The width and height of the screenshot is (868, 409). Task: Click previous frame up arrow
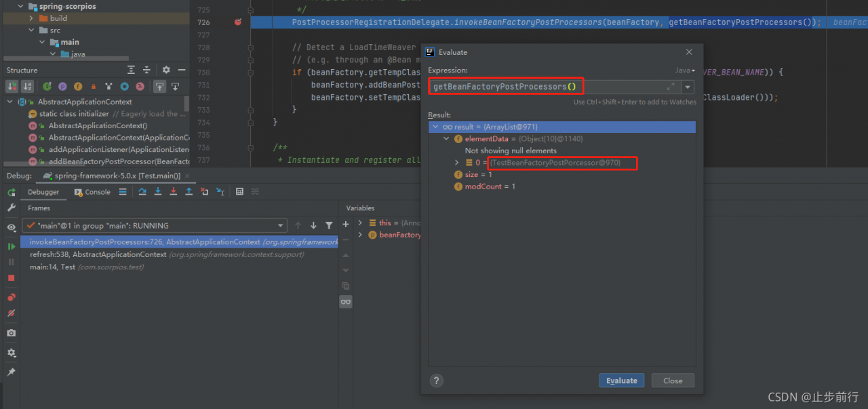tap(298, 225)
